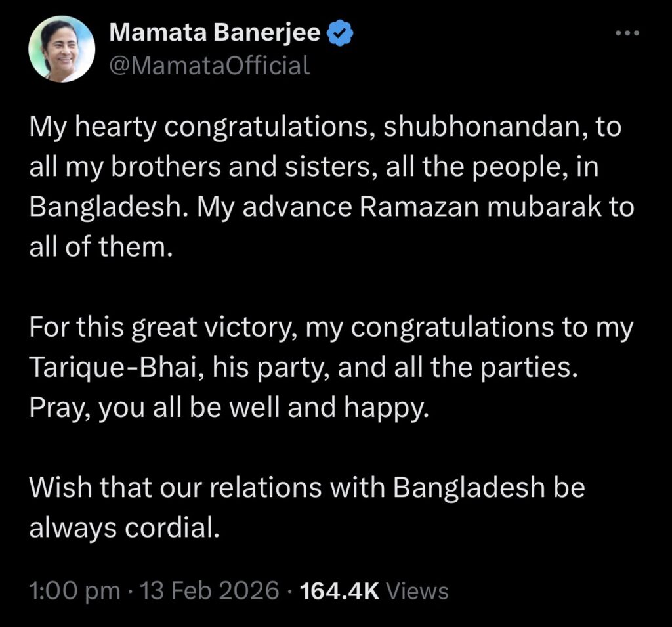This screenshot has height=627, width=672.
Task: Open the @MamataOfficial handle link
Action: click(209, 64)
